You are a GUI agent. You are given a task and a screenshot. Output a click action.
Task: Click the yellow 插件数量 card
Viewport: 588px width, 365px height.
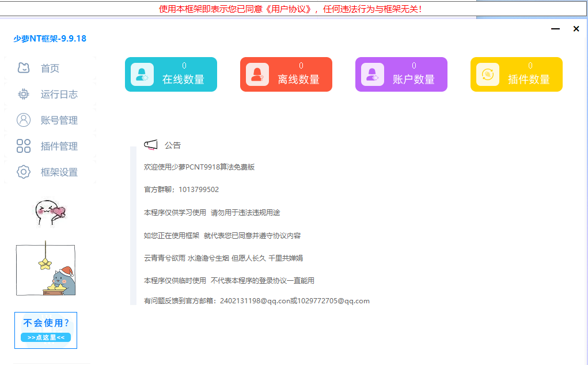[x=516, y=74]
